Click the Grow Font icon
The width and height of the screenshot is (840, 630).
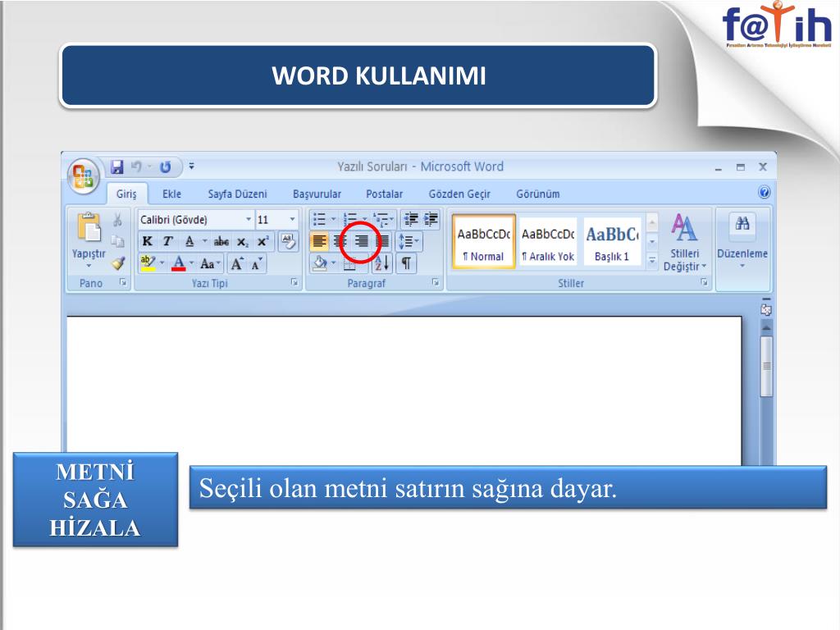click(237, 263)
